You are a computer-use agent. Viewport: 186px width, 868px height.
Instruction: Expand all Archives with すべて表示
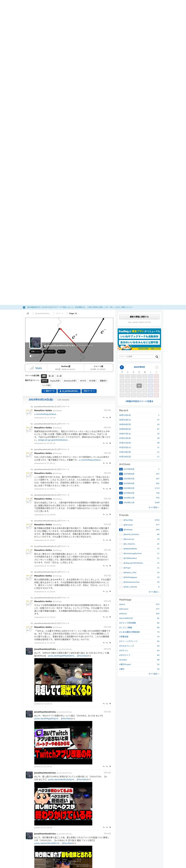click(x=154, y=507)
